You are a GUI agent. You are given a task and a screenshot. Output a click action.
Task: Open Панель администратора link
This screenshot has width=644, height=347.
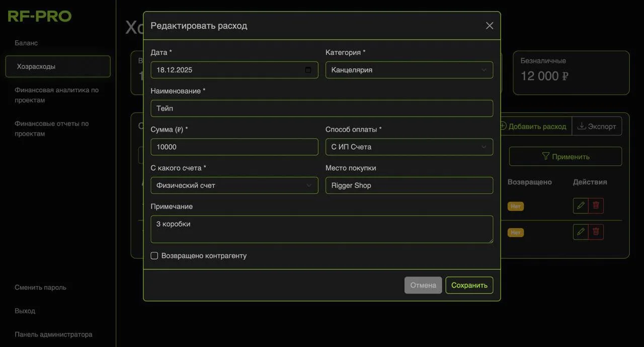[x=53, y=334]
